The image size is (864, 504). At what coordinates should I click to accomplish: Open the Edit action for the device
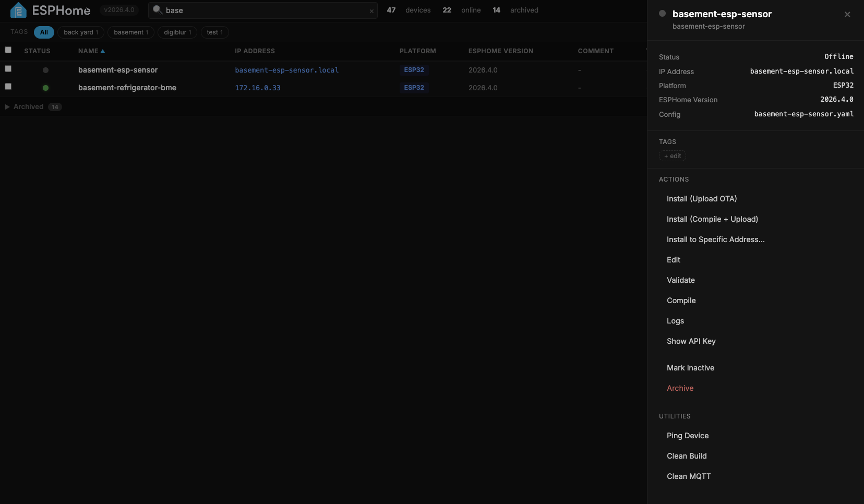coord(674,260)
